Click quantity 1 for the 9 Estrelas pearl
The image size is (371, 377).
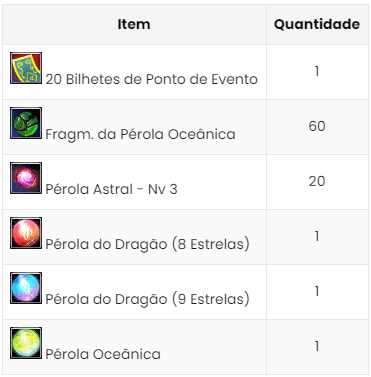tap(317, 291)
